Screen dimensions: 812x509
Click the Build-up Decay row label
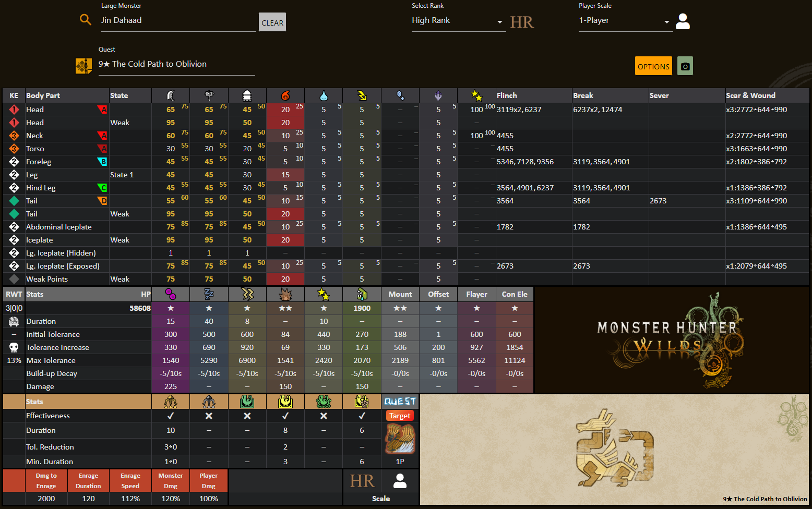(x=52, y=373)
